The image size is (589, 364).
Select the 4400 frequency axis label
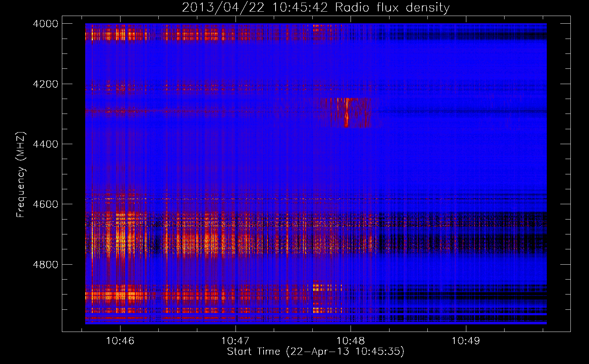pos(46,144)
